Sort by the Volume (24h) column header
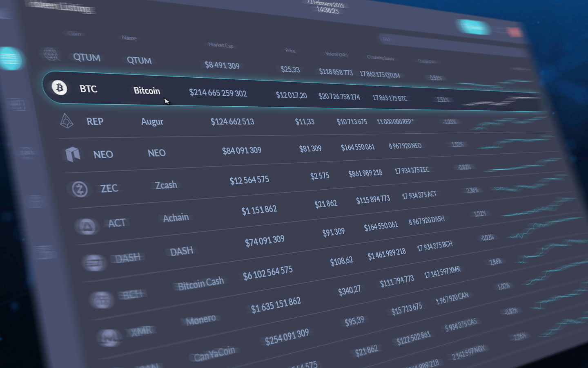Image resolution: width=588 pixels, height=368 pixels. 336,54
